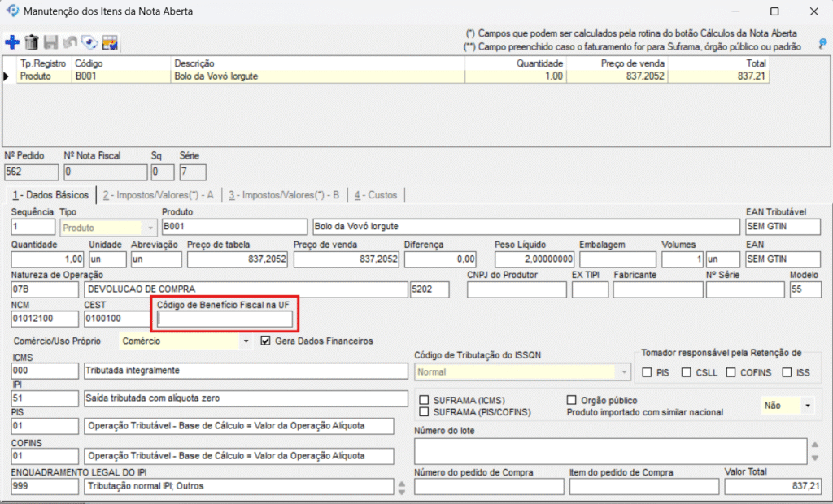
Task: Click the price tag icon in toolbar
Action: coord(90,42)
